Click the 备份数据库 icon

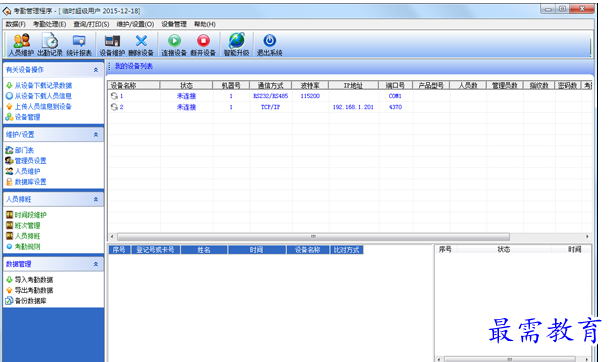click(x=9, y=301)
